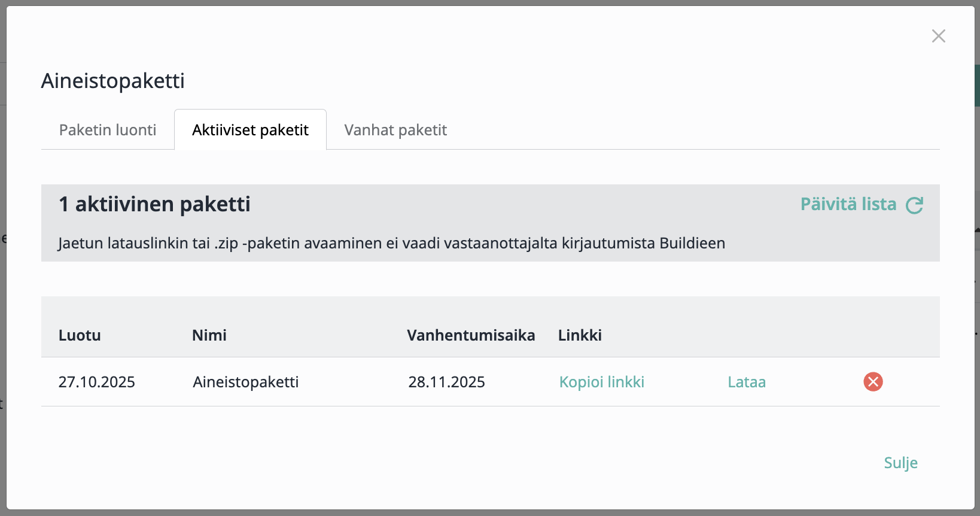Select the creation date 27.10.2025 cell
The height and width of the screenshot is (516, 980).
97,382
